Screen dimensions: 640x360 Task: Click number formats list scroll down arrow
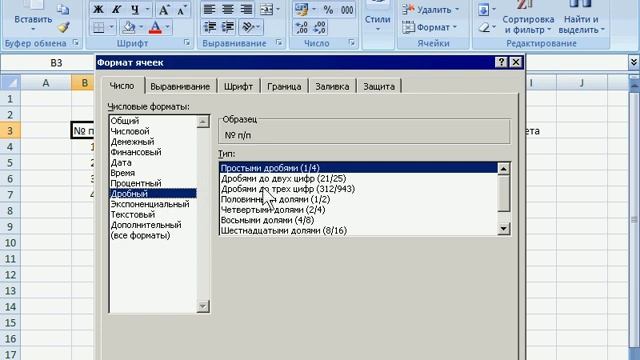click(203, 306)
